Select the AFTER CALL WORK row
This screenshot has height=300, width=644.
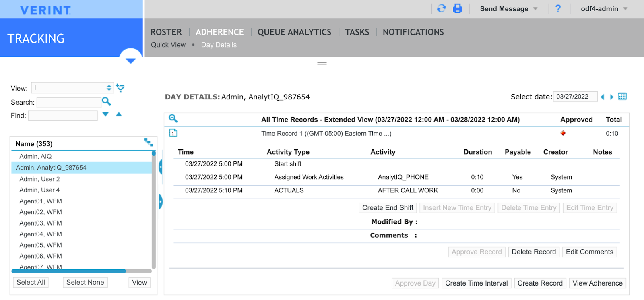[396, 190]
